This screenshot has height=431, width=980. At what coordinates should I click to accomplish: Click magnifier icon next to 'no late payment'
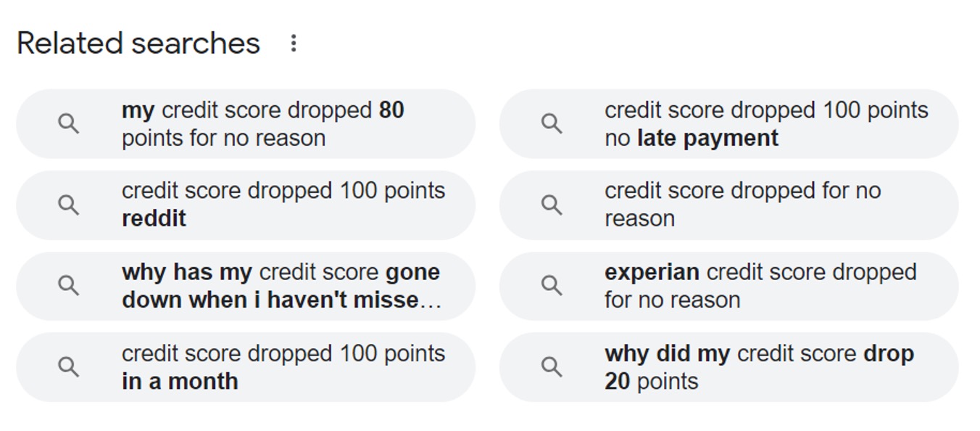(x=552, y=124)
